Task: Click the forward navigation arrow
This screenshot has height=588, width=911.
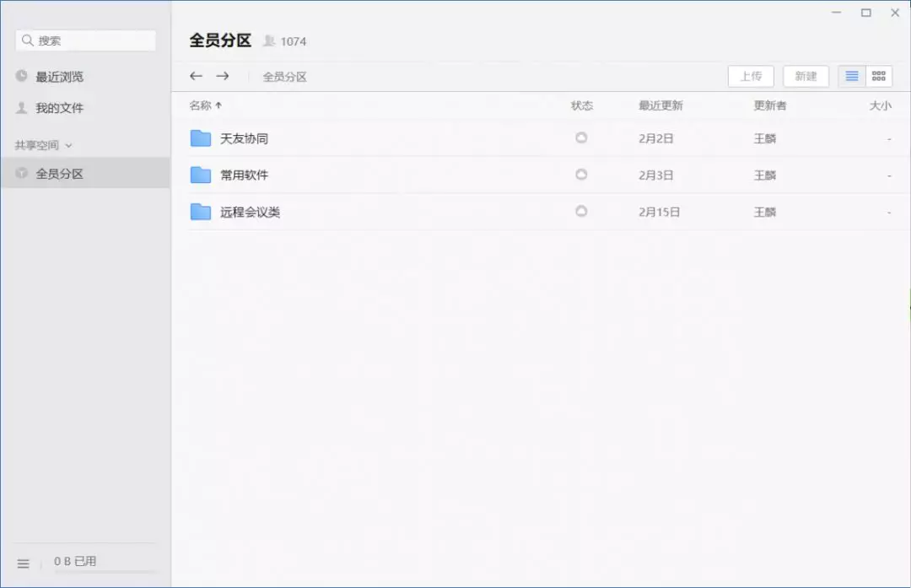Action: click(223, 76)
